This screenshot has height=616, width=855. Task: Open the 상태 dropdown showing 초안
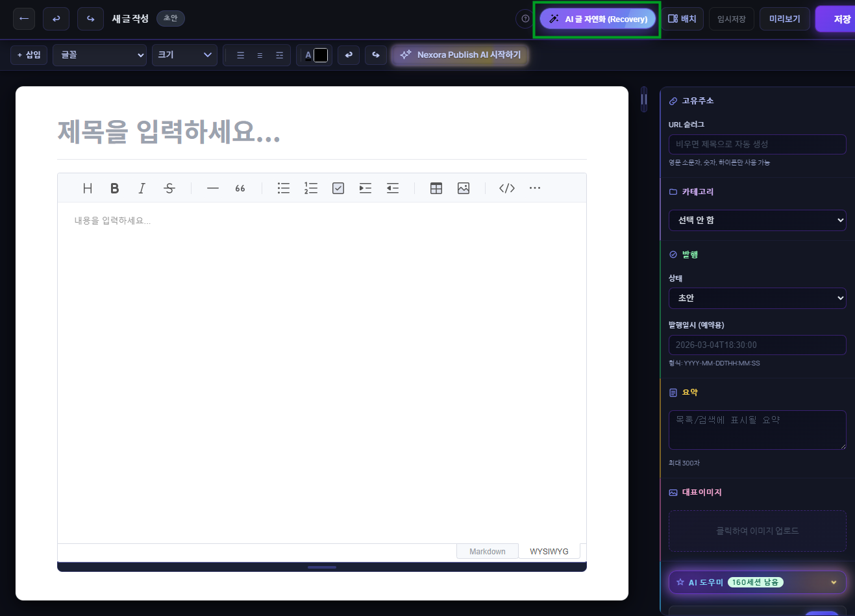[757, 298]
